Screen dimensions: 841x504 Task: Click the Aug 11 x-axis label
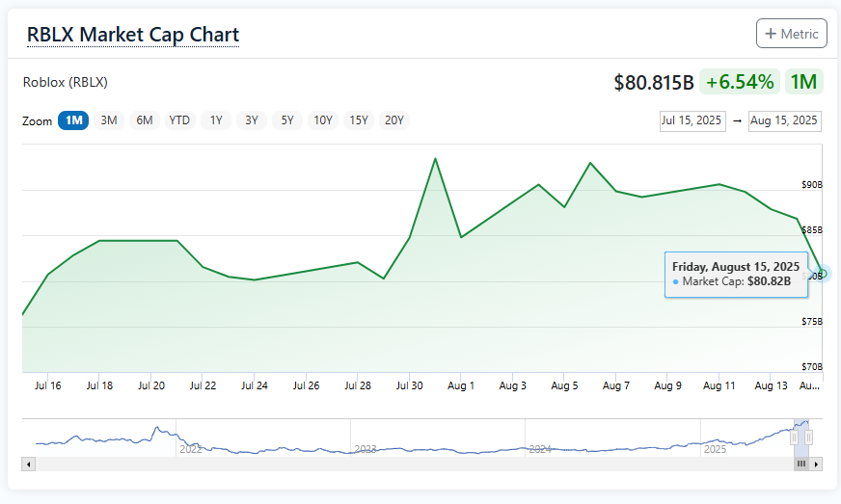(x=719, y=385)
